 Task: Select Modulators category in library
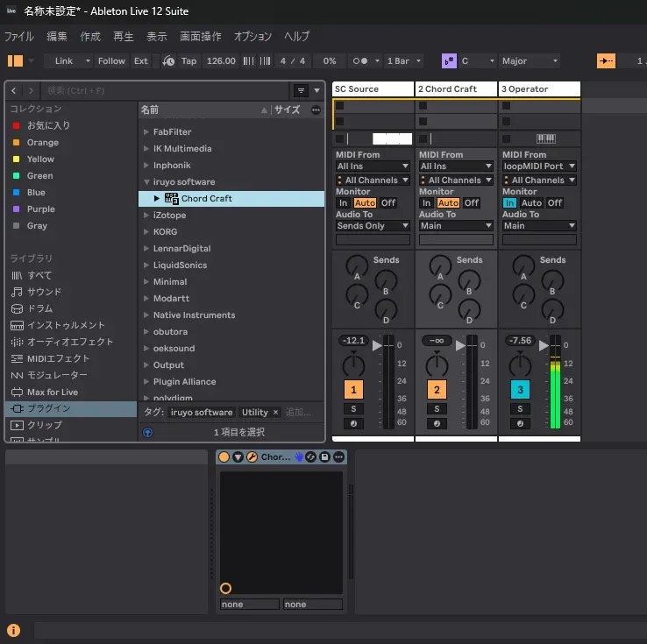(49, 375)
